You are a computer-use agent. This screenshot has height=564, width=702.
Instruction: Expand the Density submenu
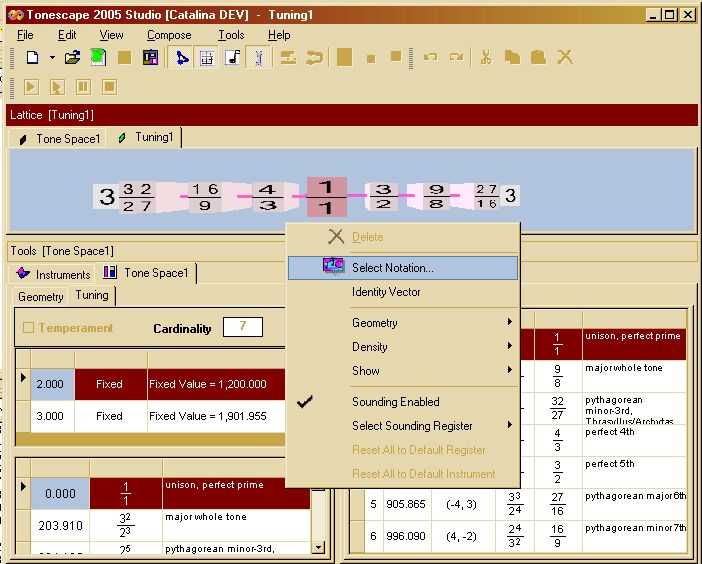(370, 347)
